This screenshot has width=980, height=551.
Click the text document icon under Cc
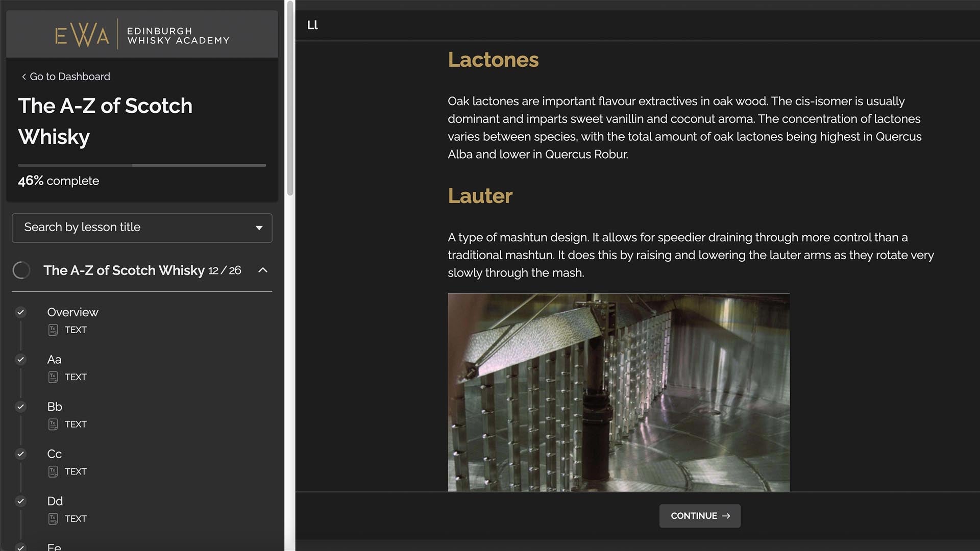[53, 471]
